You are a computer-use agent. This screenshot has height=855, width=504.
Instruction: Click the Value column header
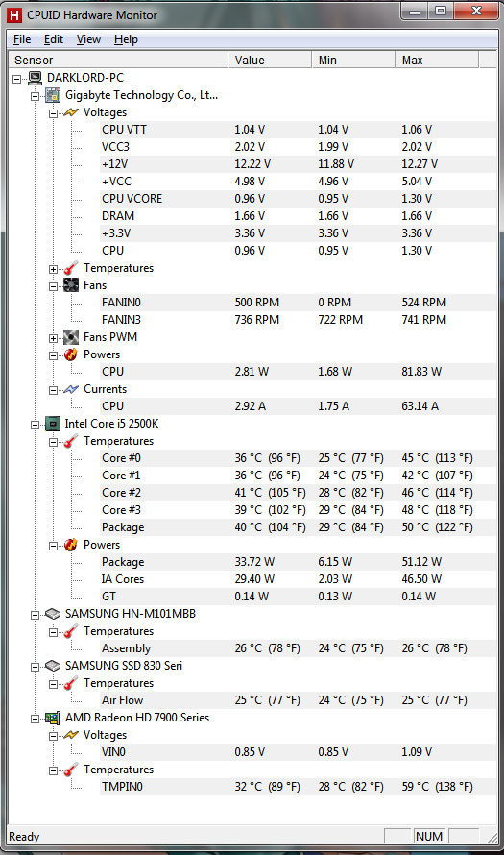pos(270,60)
